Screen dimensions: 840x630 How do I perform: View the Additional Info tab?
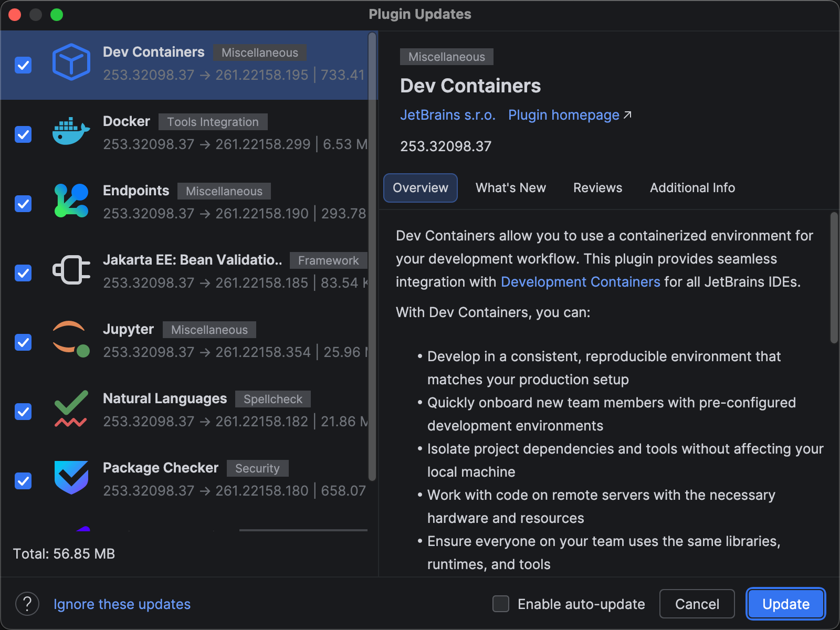(692, 187)
